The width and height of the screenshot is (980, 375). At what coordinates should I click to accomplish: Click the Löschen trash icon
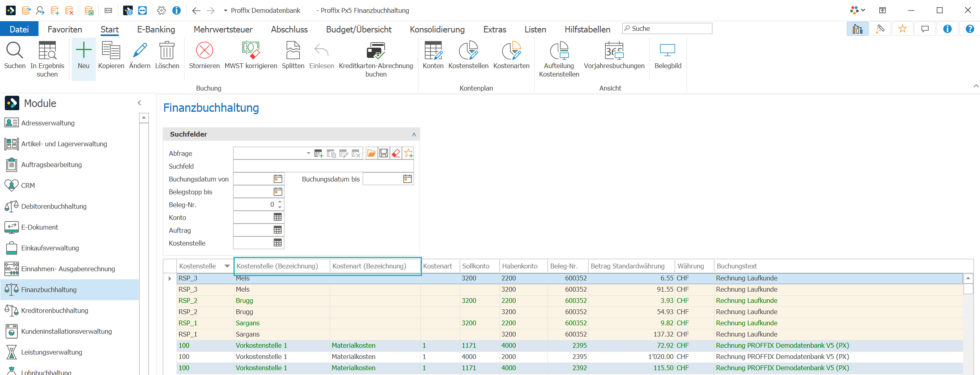point(167,50)
